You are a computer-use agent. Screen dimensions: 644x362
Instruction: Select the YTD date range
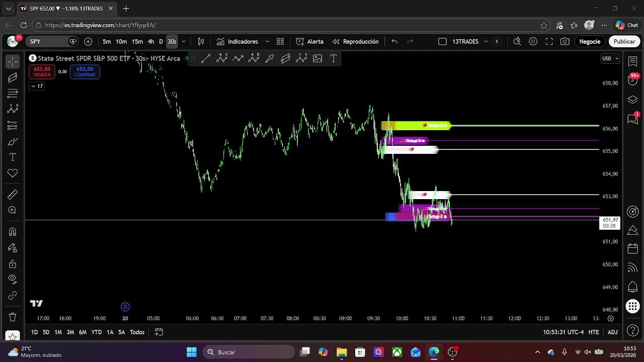coord(96,332)
